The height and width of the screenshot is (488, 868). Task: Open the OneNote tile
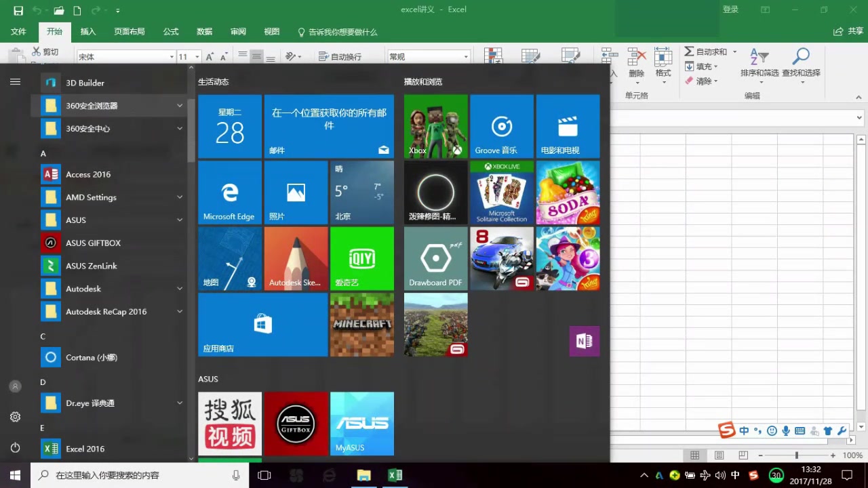pyautogui.click(x=585, y=341)
